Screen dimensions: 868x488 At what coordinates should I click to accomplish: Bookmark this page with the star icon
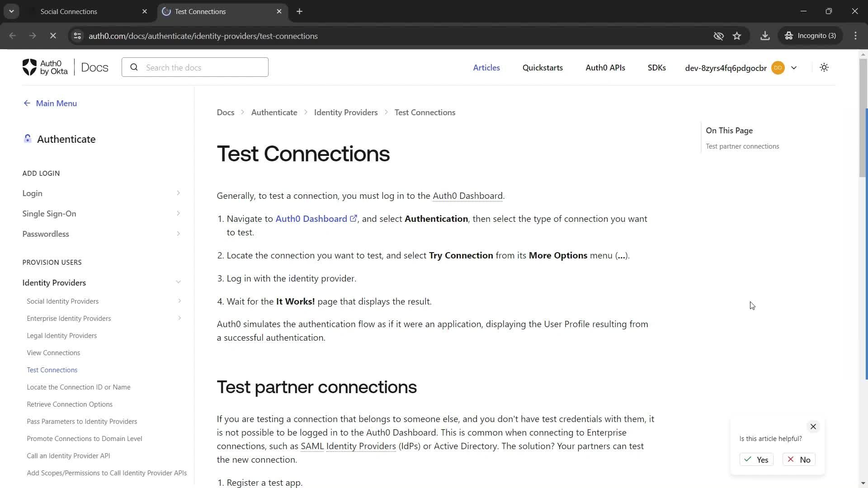coord(737,36)
